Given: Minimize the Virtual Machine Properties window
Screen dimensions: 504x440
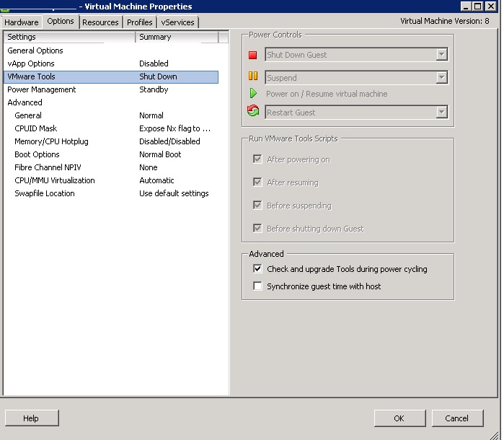Looking at the screenshot, I should pyautogui.click(x=466, y=6).
